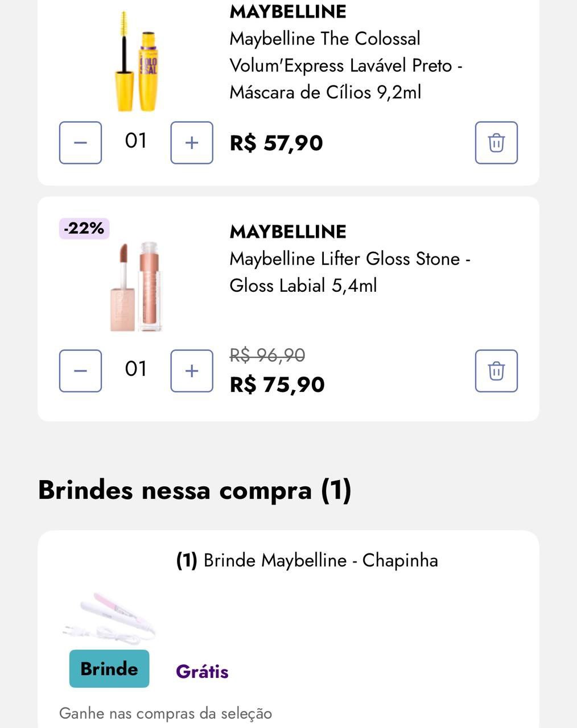Remove the Lifter Gloss Stone item

click(496, 371)
